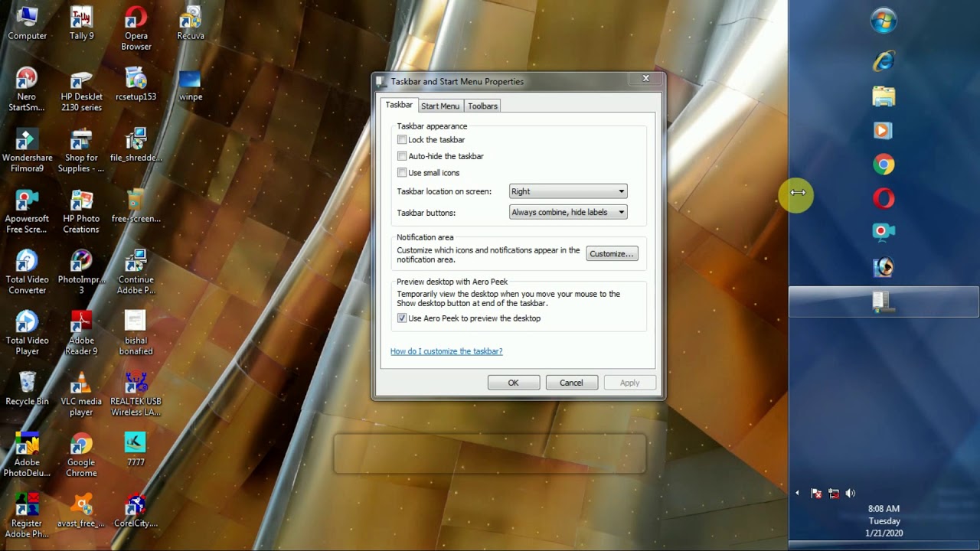Select the winpe desktop icon
Viewport: 980px width, 551px height.
click(191, 84)
